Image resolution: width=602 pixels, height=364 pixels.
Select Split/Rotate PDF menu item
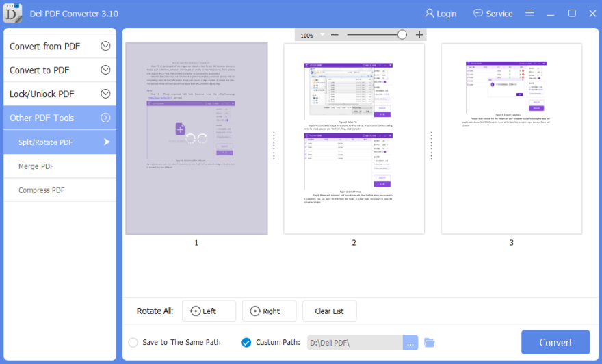pos(60,142)
